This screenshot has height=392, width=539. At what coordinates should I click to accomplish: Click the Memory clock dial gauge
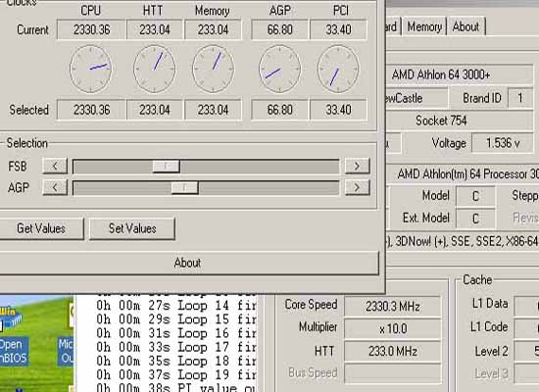click(x=213, y=70)
